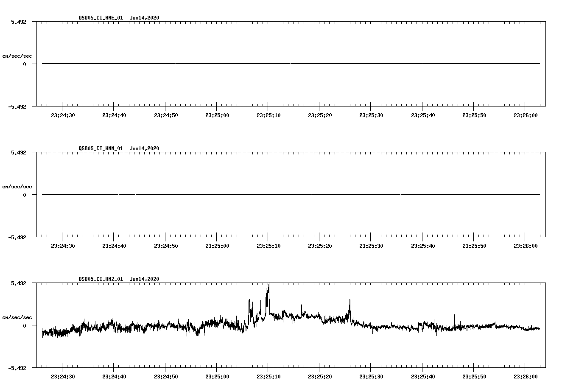This screenshot has height=392, width=576.
Task: Click the cm/sec/sec unit label of HNZ plot
Action: coord(17,317)
